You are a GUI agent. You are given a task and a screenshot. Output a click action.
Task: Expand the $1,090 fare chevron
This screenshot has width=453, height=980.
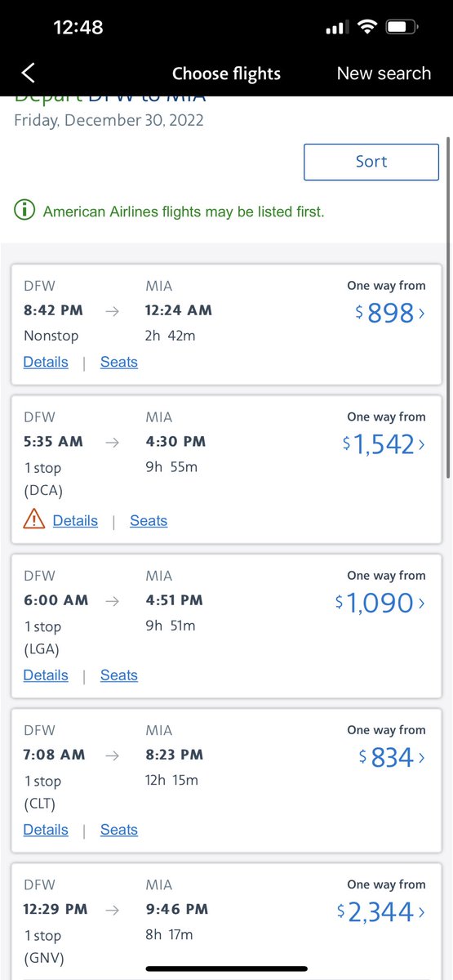[421, 603]
